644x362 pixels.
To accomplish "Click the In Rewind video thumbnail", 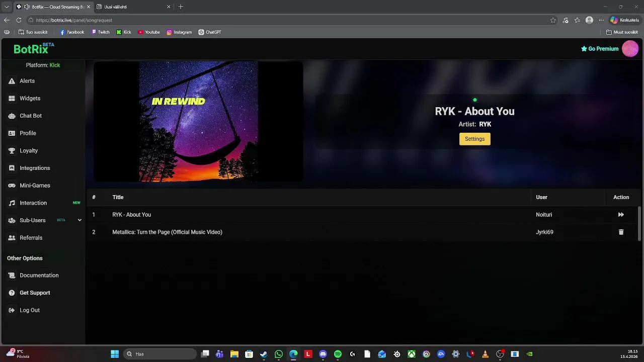I will tap(198, 121).
